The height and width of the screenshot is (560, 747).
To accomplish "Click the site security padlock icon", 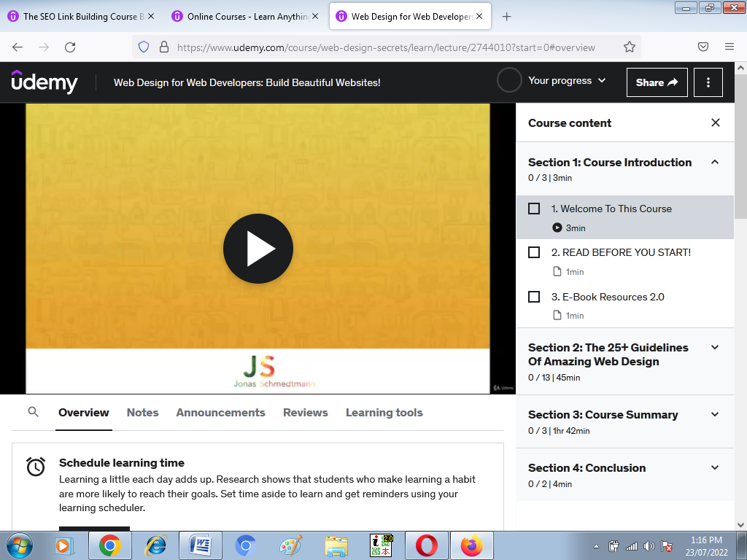I will pyautogui.click(x=164, y=47).
